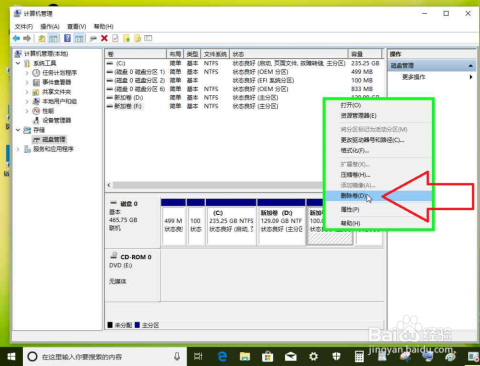
Task: Click the checkmark Properties page toolbar icon
Action: pos(115,38)
